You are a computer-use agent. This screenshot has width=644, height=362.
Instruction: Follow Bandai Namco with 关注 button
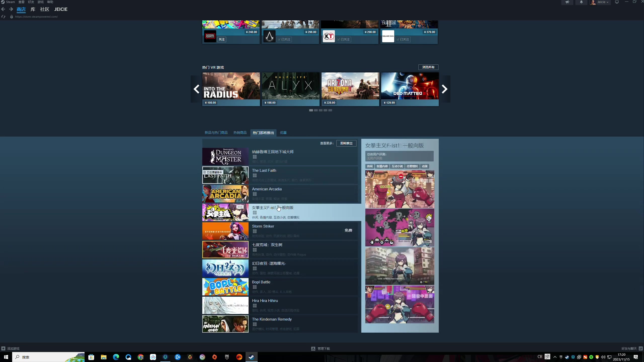[x=222, y=39]
